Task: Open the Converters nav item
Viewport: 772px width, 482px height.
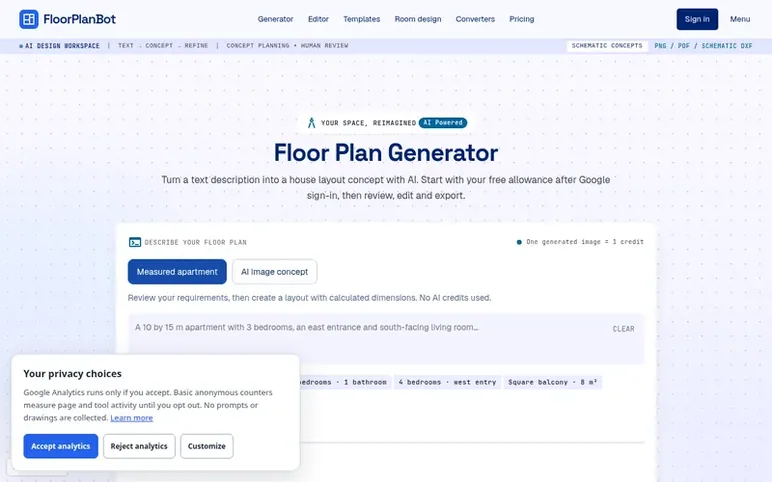Action: point(475,19)
